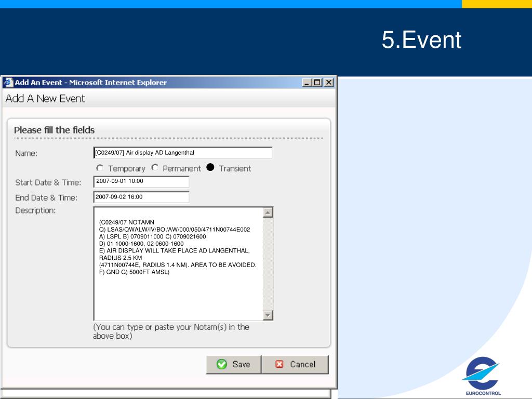The width and height of the screenshot is (532, 399).
Task: Click the Internet Explorer icon in title bar
Action: pyautogui.click(x=8, y=83)
